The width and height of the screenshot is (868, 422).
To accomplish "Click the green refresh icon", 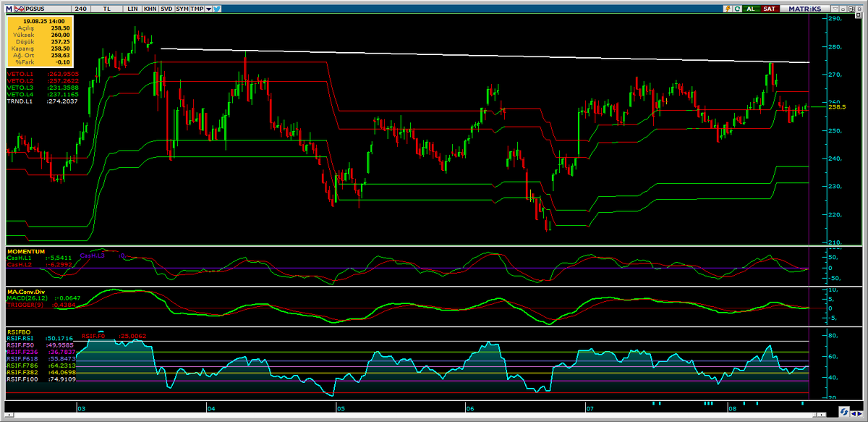I will point(737,8).
